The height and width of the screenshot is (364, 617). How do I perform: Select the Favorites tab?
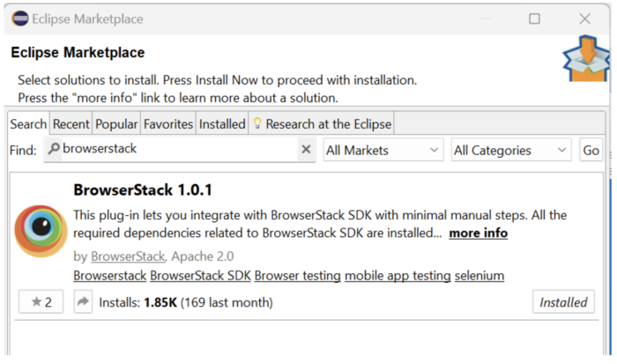[x=167, y=124]
